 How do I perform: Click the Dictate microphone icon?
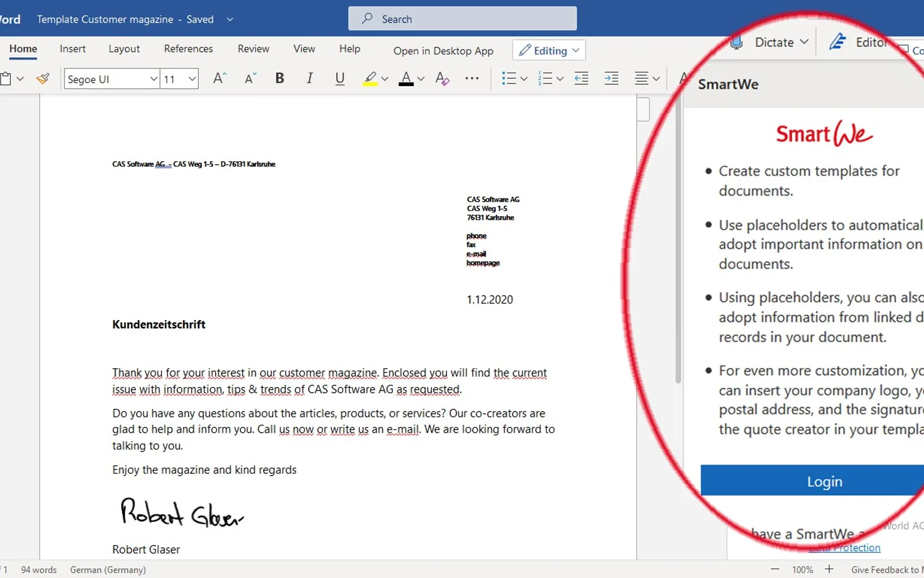coord(736,42)
